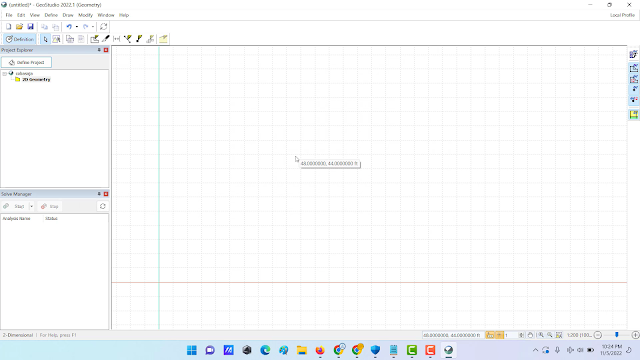Select the arrow pointer tool
This screenshot has width=640, height=360.
pyautogui.click(x=45, y=39)
